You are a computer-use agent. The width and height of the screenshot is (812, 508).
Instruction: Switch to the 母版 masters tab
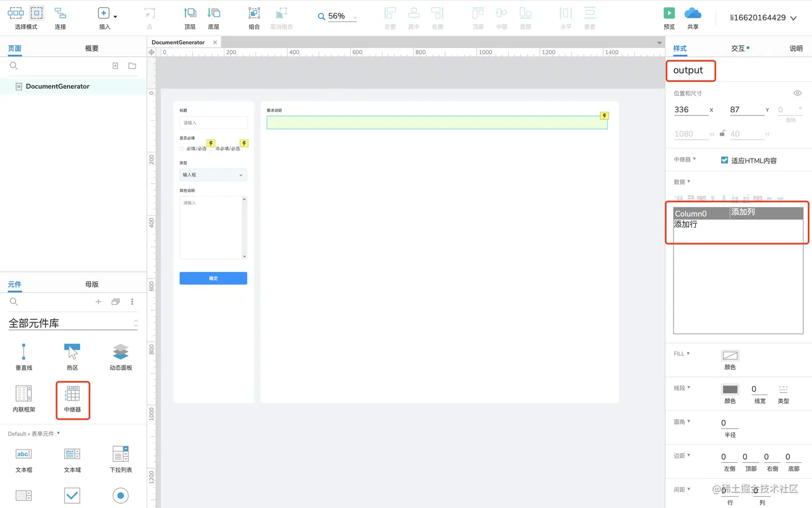pyautogui.click(x=92, y=284)
